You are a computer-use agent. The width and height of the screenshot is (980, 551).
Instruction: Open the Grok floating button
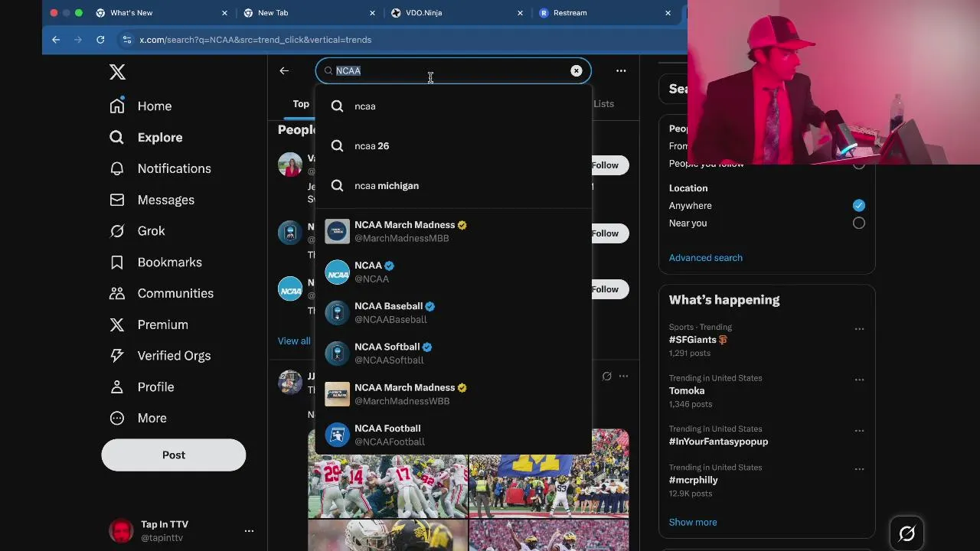(906, 533)
